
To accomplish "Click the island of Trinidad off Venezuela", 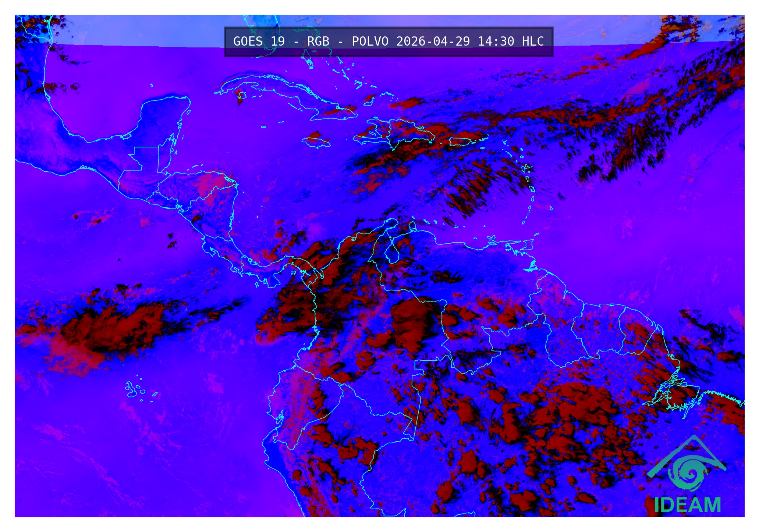I will tap(528, 244).
